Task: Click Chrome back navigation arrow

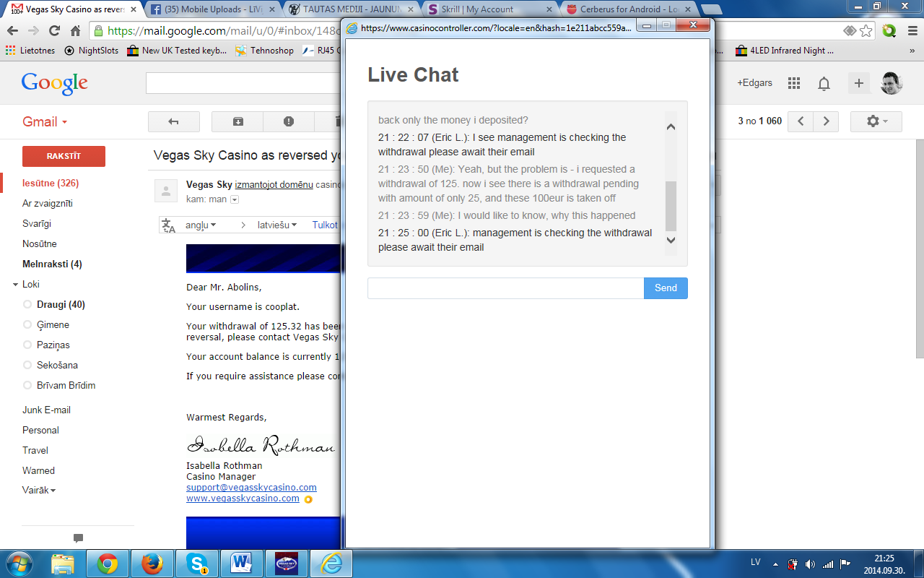Action: [x=13, y=31]
